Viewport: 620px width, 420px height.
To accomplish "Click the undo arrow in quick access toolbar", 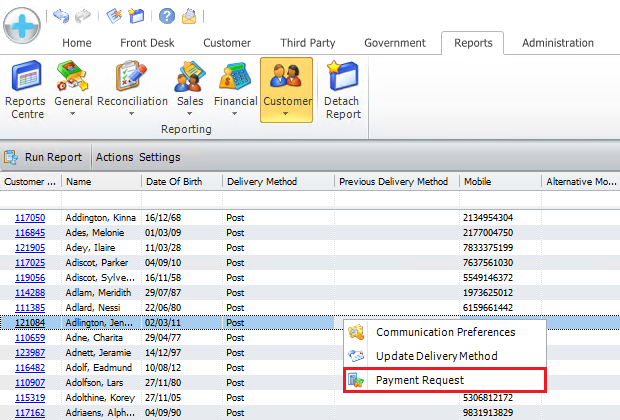I will [x=60, y=16].
